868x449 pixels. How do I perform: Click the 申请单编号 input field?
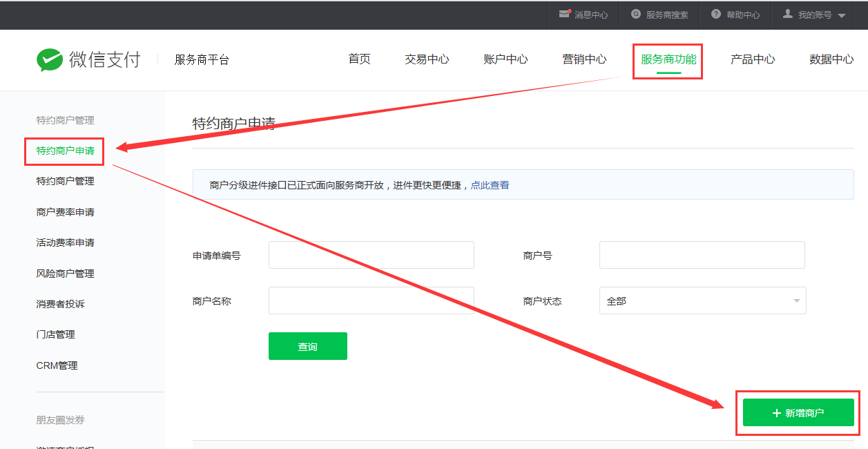pos(371,255)
